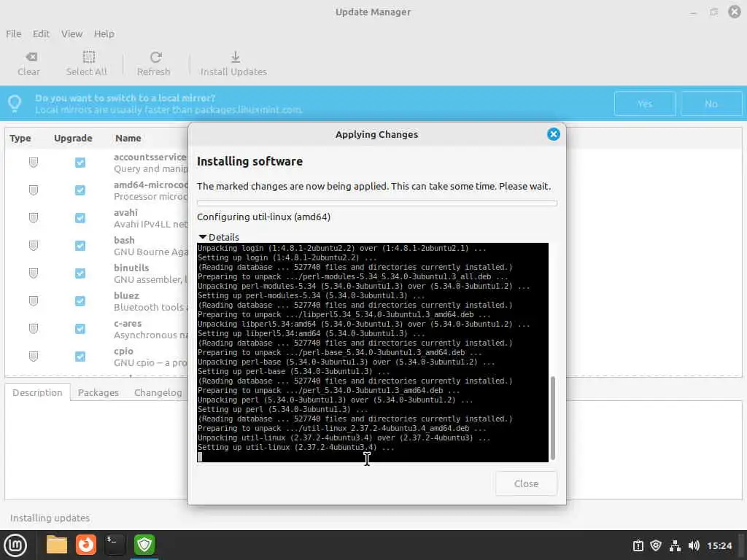Click the Select All toolbar icon
Viewport: 747px width, 560px height.
click(88, 57)
